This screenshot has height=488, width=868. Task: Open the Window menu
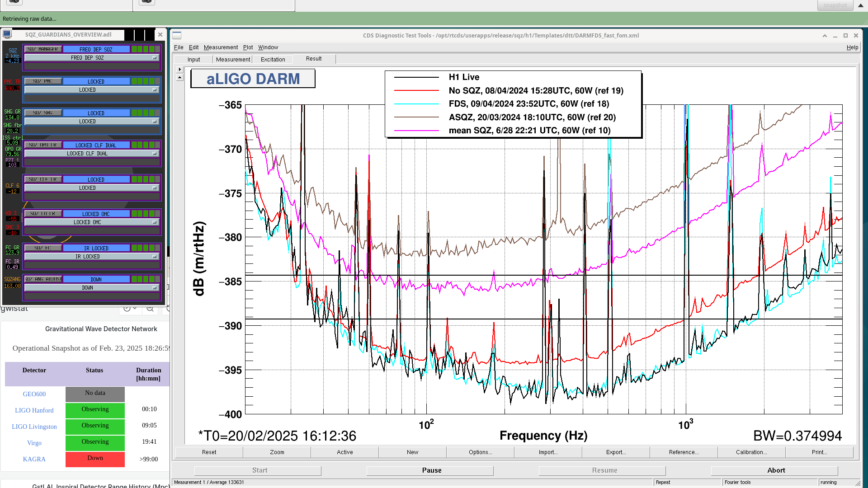click(x=268, y=47)
